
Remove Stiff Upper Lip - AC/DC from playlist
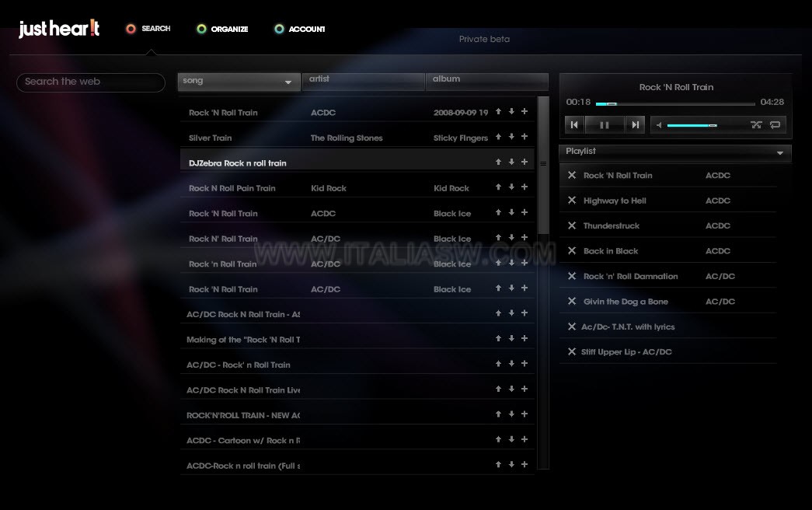pyautogui.click(x=572, y=351)
